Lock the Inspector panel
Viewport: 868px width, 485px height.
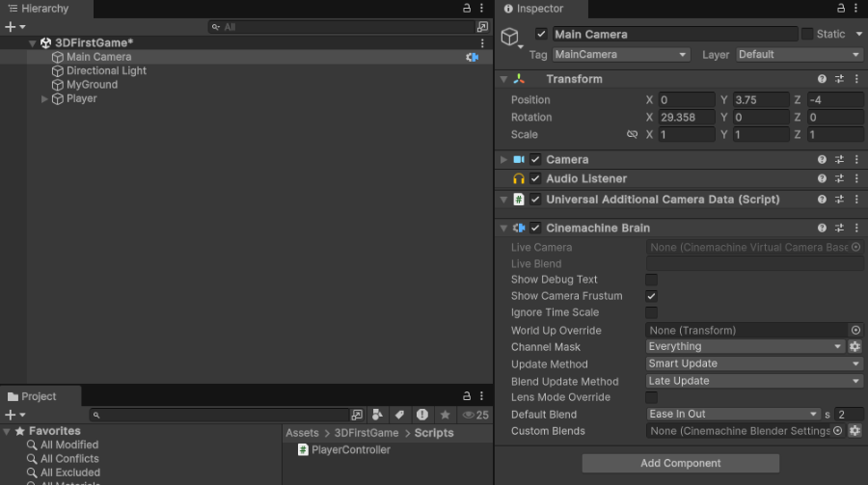pyautogui.click(x=841, y=9)
